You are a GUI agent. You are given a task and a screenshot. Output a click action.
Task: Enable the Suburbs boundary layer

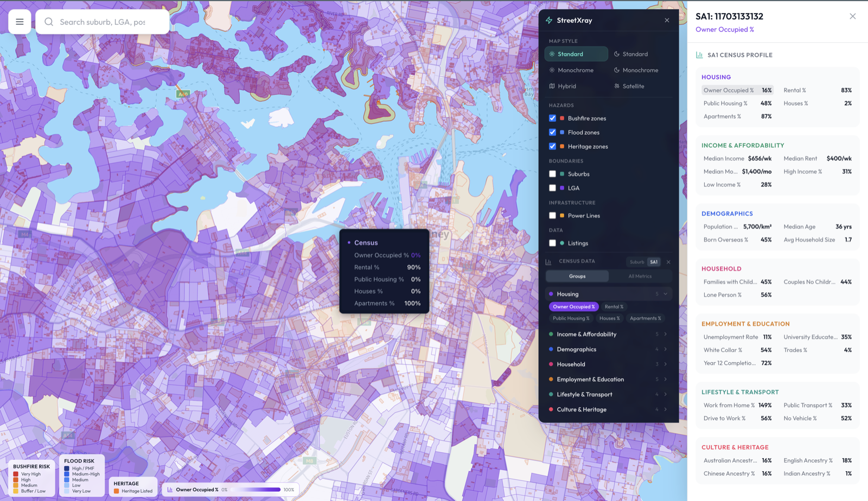553,174
